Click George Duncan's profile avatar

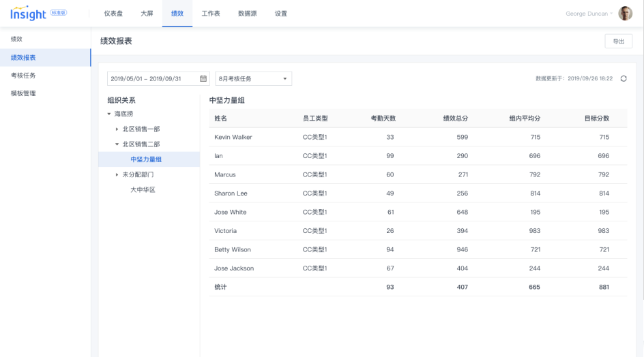click(x=625, y=14)
